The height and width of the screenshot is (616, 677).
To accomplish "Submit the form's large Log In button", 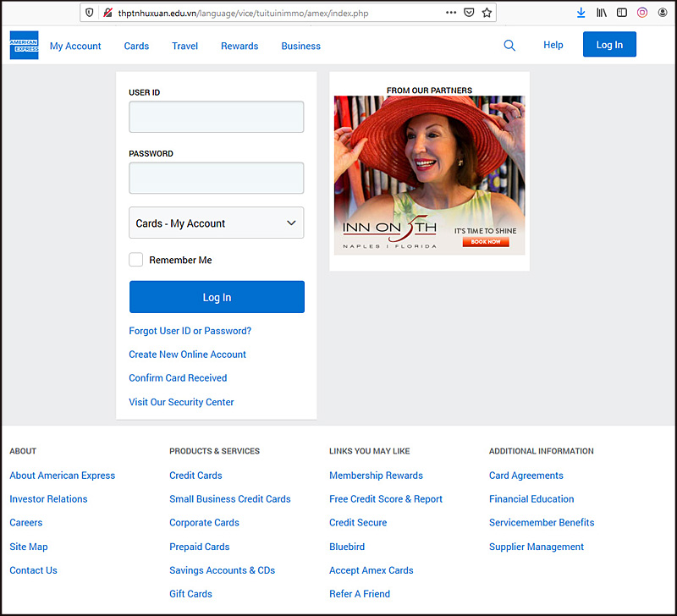I will (x=217, y=297).
